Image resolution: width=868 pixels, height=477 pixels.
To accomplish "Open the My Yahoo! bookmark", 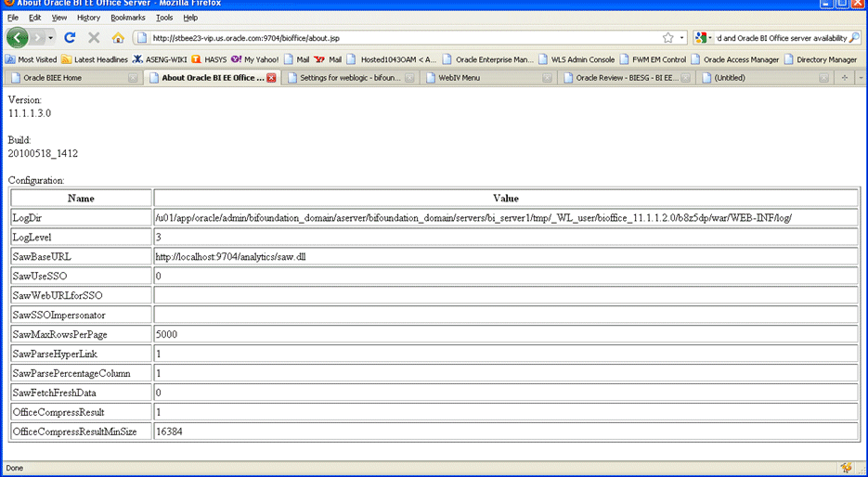I will click(255, 59).
